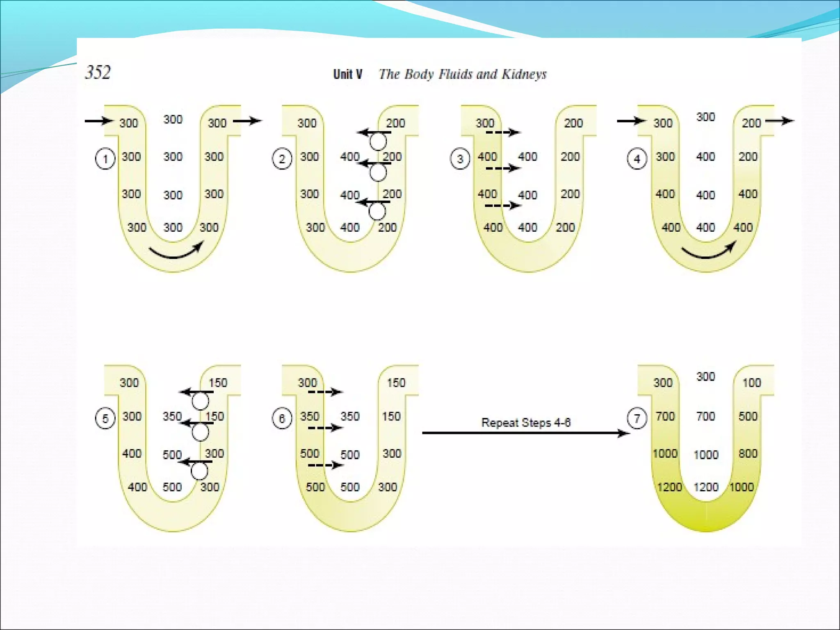The width and height of the screenshot is (840, 630).
Task: Click the circled step 4 marker
Action: click(x=637, y=159)
